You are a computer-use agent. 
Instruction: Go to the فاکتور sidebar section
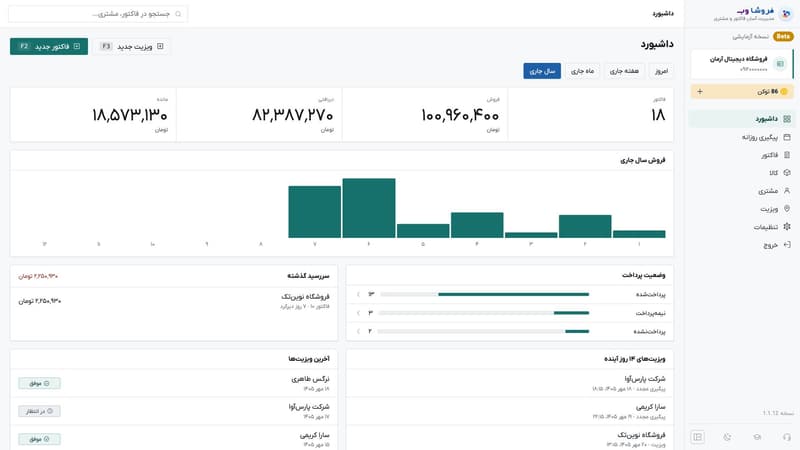tap(741, 155)
